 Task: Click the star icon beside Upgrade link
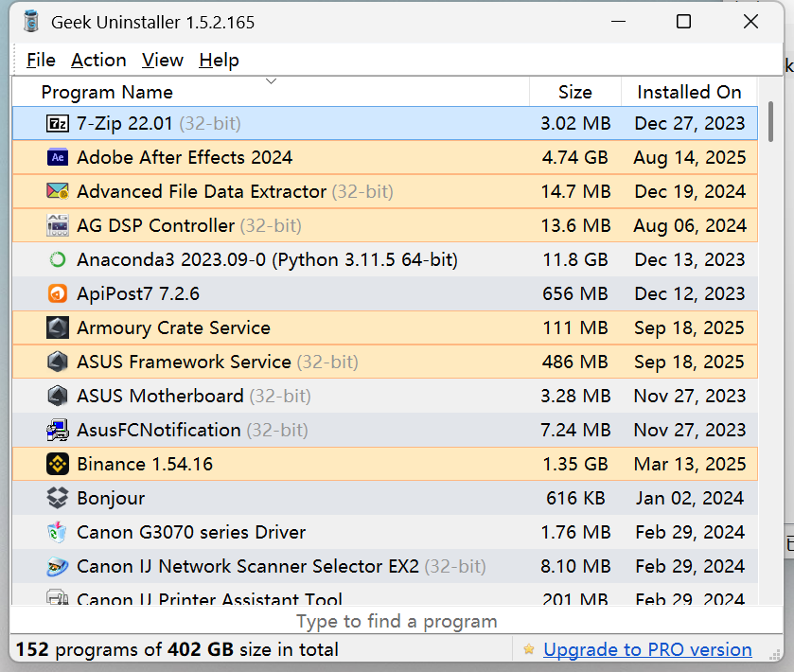(528, 649)
